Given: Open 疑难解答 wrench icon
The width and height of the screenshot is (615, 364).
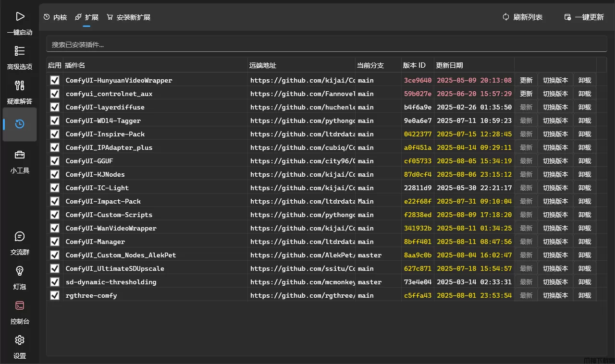Looking at the screenshot, I should (20, 85).
